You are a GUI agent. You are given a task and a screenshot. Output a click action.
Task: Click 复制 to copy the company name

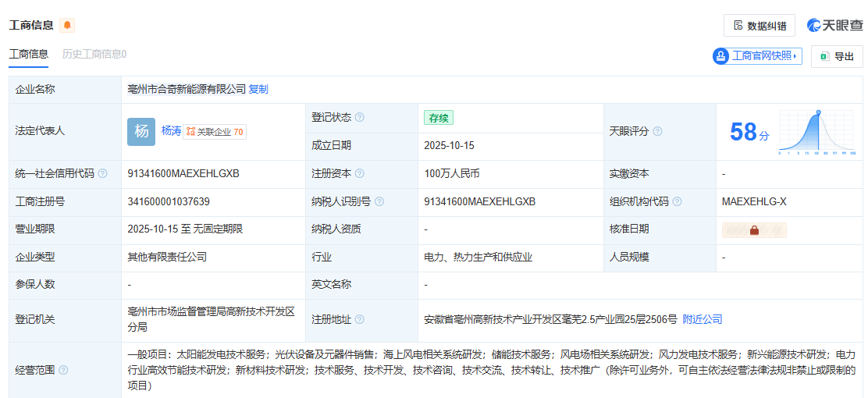coord(258,89)
